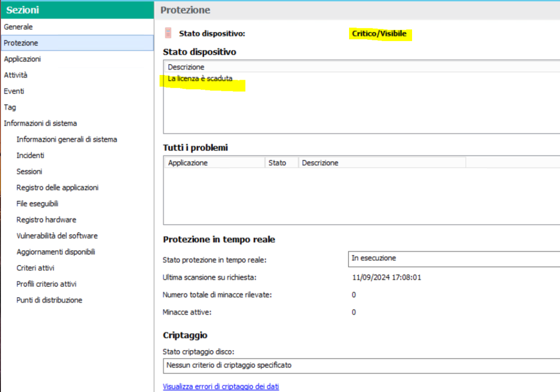Open the Generale section

click(x=18, y=27)
